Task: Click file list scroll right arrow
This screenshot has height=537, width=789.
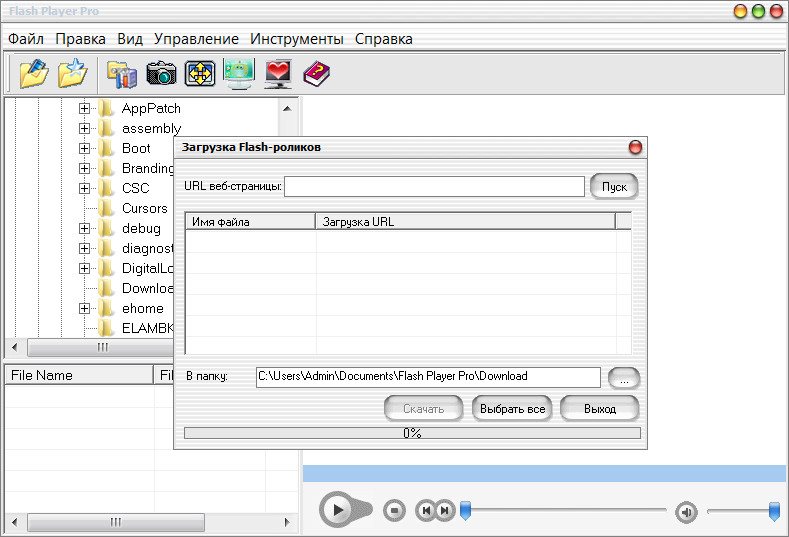Action: (287, 522)
